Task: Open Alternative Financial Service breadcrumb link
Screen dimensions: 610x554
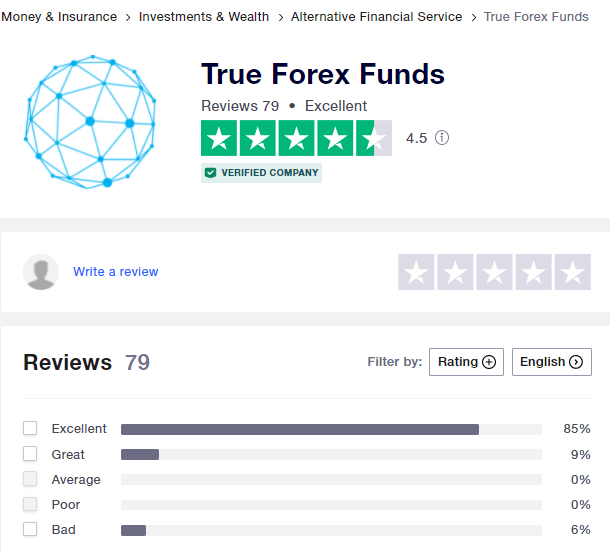Action: (376, 17)
